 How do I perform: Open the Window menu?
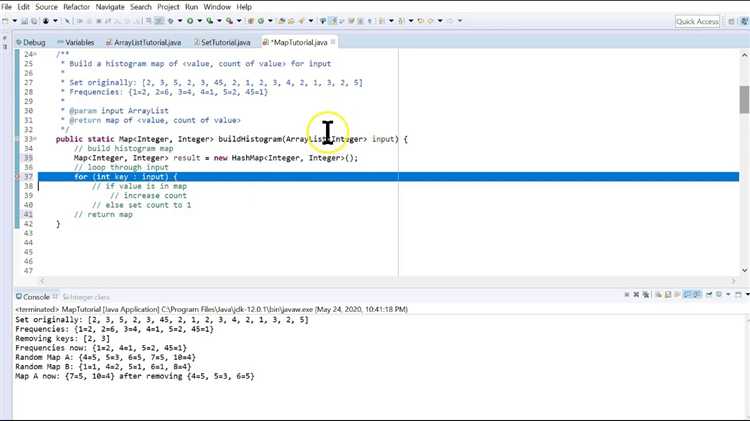[x=217, y=7]
